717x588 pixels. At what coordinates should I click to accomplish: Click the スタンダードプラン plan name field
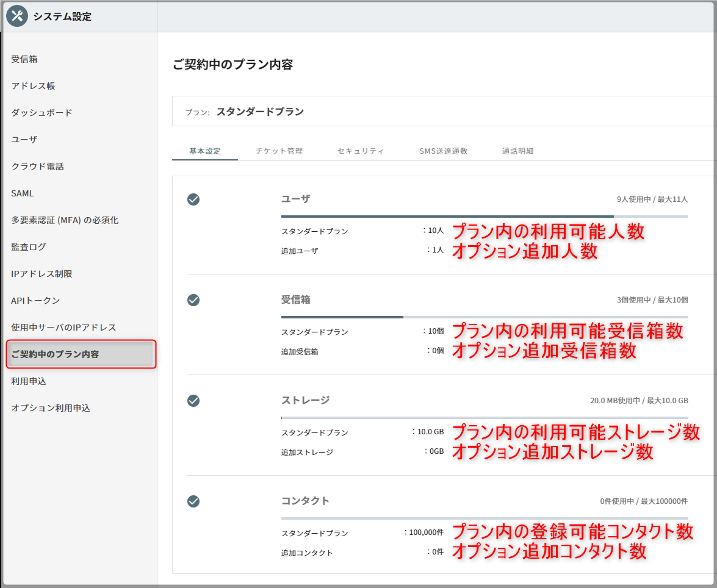pyautogui.click(x=260, y=112)
